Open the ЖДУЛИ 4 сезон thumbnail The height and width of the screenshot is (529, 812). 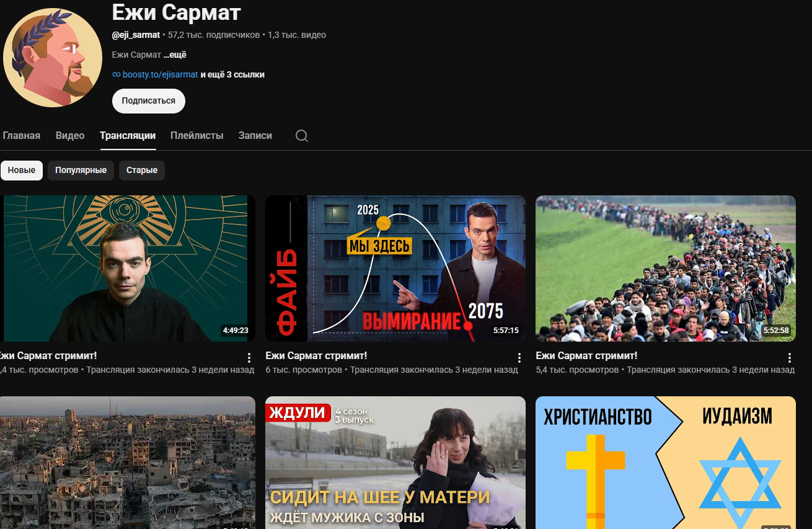click(395, 463)
